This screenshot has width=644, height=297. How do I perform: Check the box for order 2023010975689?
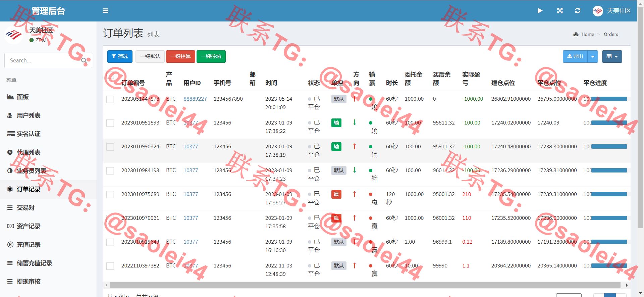point(110,195)
